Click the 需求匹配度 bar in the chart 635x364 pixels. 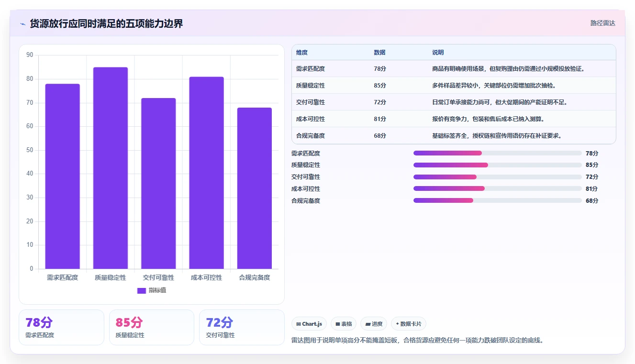(63, 176)
